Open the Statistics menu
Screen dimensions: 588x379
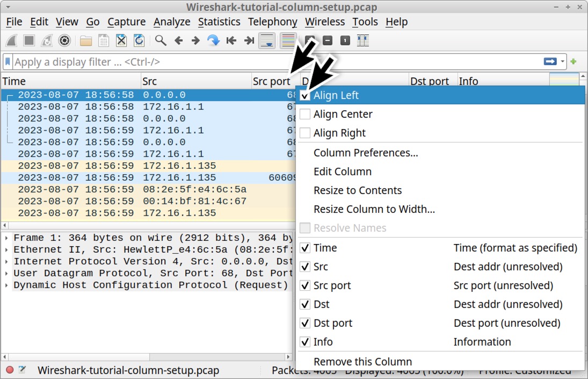pyautogui.click(x=219, y=22)
